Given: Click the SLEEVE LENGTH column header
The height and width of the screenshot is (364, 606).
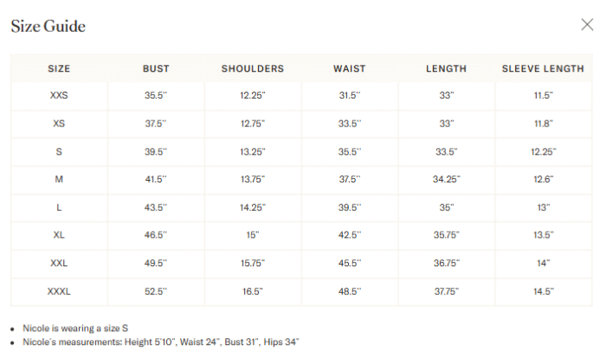Looking at the screenshot, I should [x=543, y=68].
